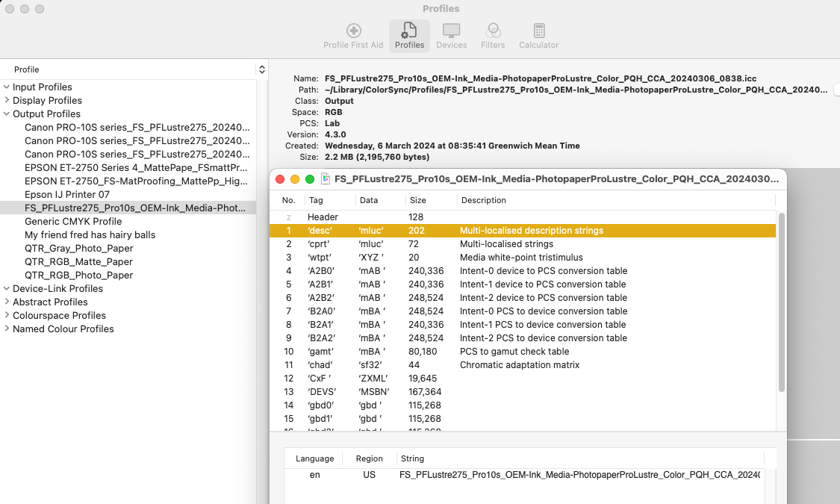Viewport: 840px width, 504px height.
Task: Expand the Input Profiles group
Action: 7,87
